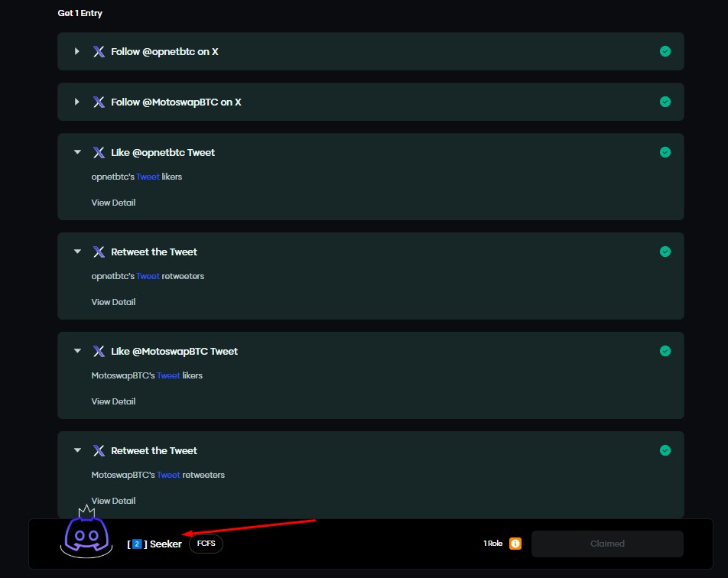The width and height of the screenshot is (728, 578).
Task: Click View Detail under Like @MotoswapBTC Tweet
Action: [113, 401]
